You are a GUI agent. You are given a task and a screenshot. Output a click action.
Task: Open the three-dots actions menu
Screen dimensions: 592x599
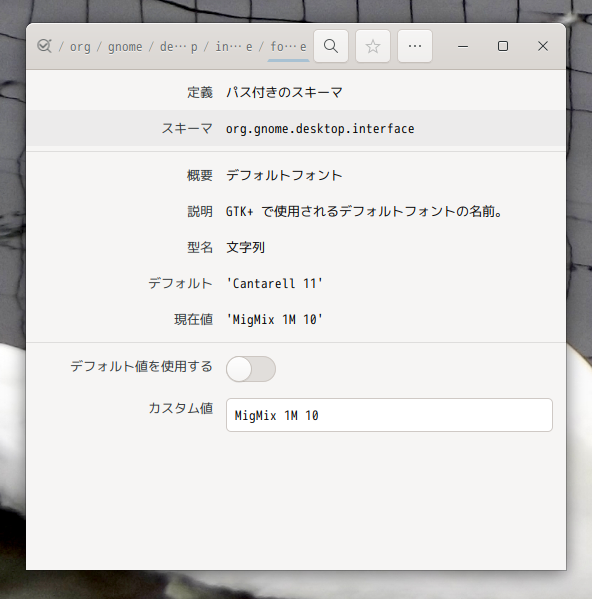click(415, 46)
